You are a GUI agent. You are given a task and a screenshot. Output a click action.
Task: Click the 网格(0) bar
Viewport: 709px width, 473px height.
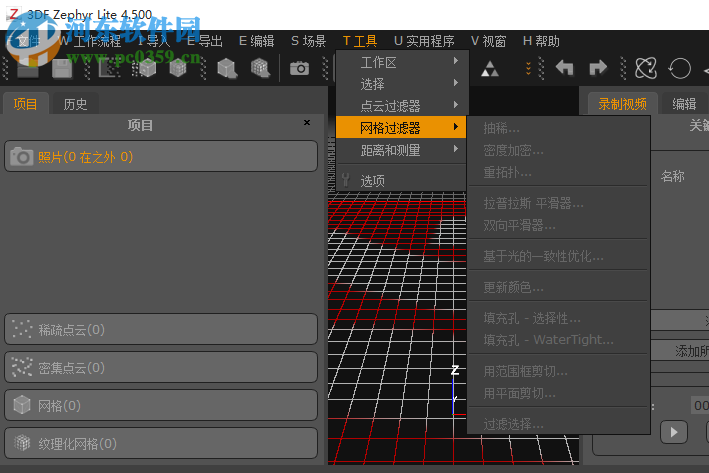(x=161, y=405)
